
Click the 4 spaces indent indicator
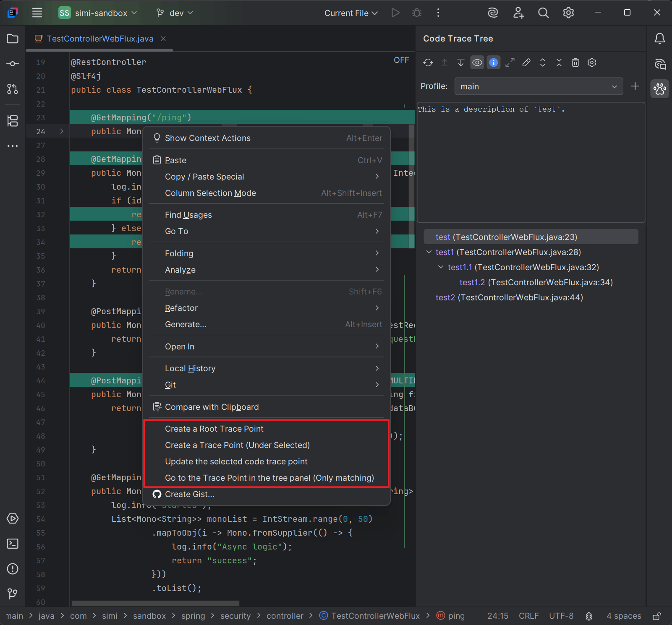624,616
